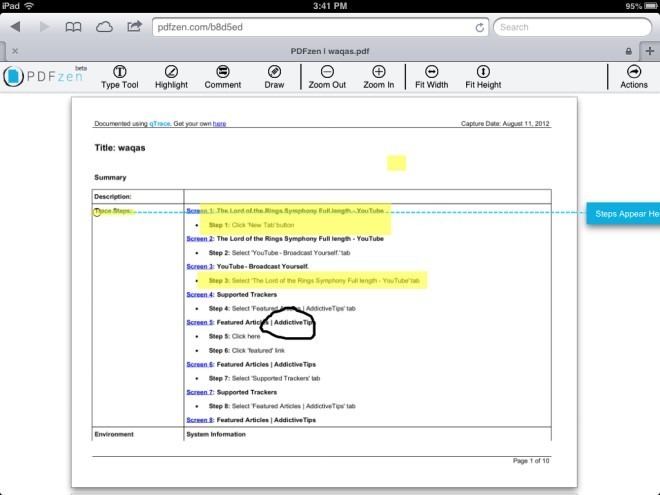The width and height of the screenshot is (660, 495).
Task: Open the Screen 4 link
Action: tap(200, 295)
